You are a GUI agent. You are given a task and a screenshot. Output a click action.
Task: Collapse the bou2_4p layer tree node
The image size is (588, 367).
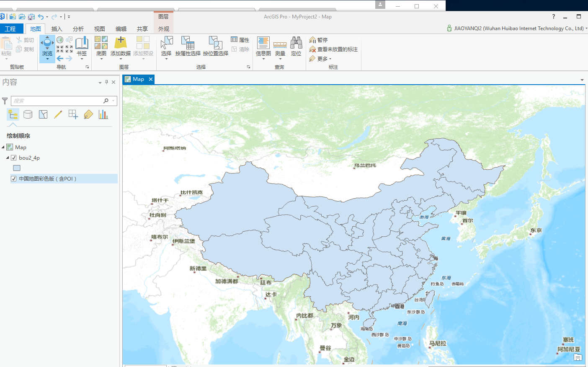click(8, 158)
